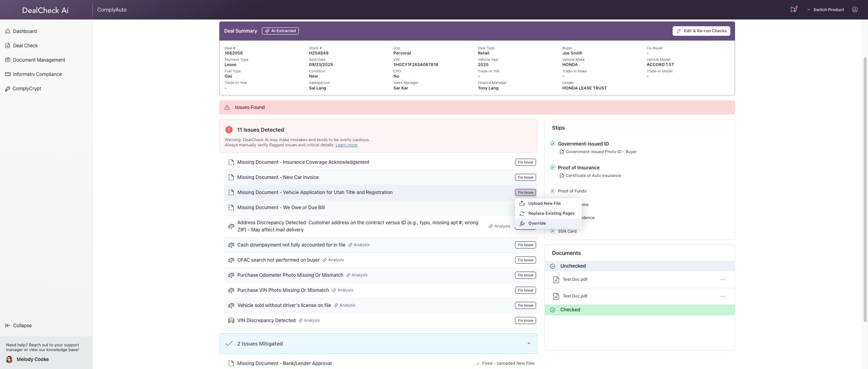Click Melody Cooke's avatar picture
The width and height of the screenshot is (868, 369).
point(9,359)
